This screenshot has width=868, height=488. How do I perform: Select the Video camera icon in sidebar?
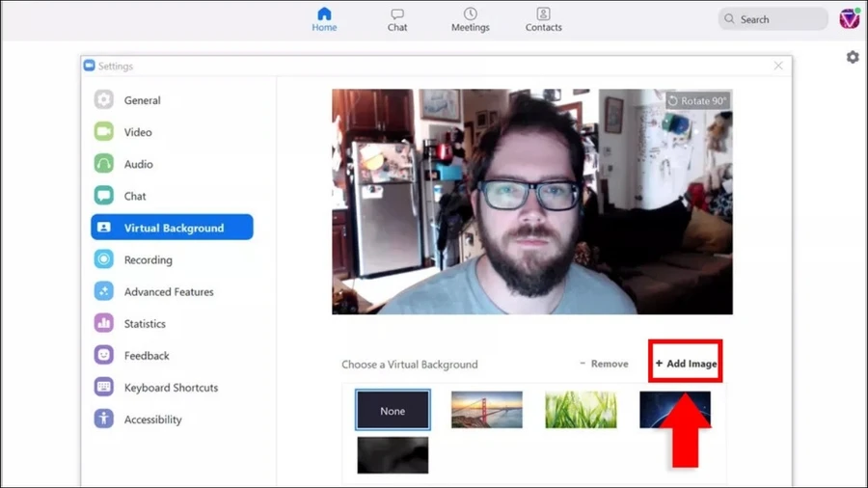pyautogui.click(x=103, y=132)
